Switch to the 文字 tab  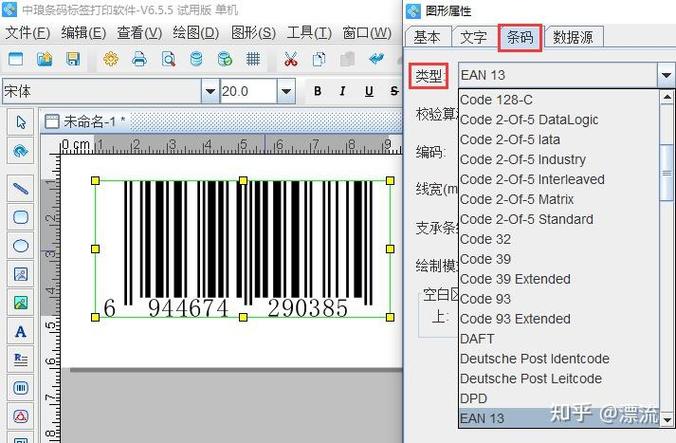474,37
